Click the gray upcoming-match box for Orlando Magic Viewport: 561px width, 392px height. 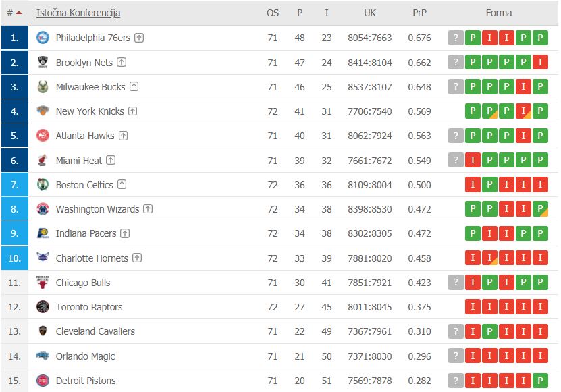(456, 356)
